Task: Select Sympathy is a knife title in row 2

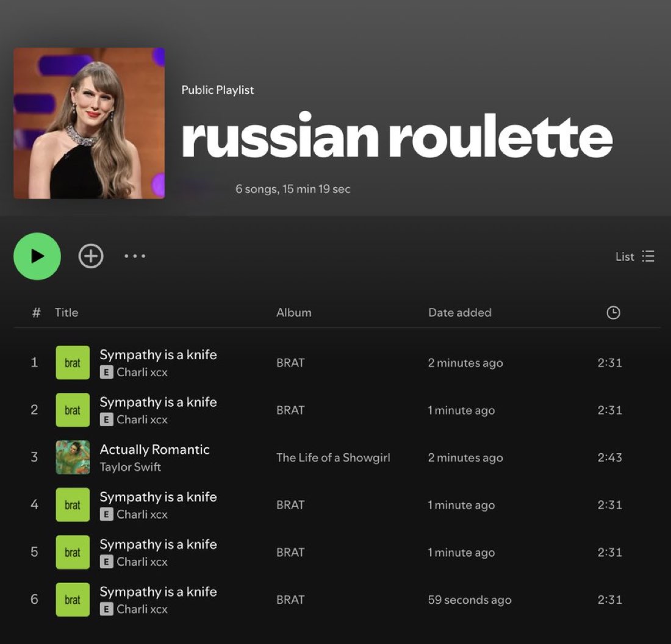Action: click(159, 402)
